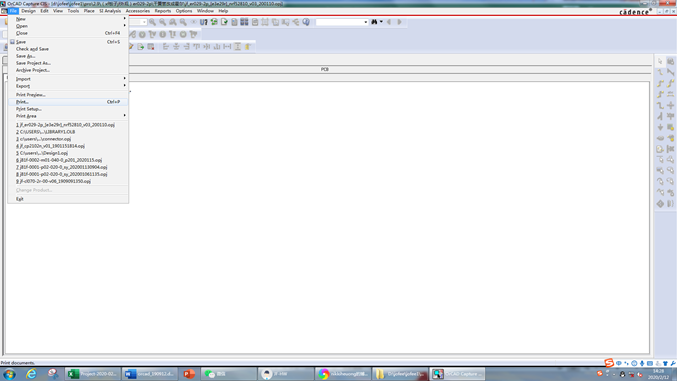Click the Align Left toolbar icon
The image size is (677, 381).
click(166, 47)
